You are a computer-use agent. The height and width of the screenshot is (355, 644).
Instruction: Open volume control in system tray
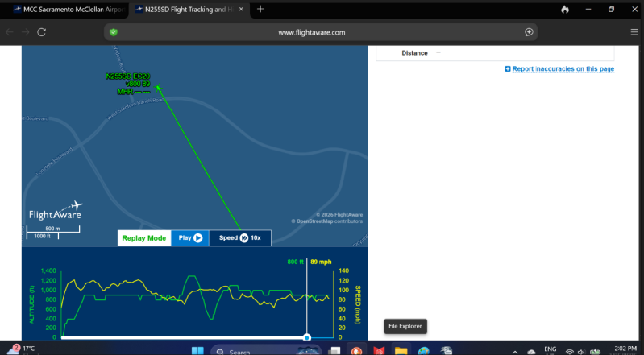pos(580,352)
